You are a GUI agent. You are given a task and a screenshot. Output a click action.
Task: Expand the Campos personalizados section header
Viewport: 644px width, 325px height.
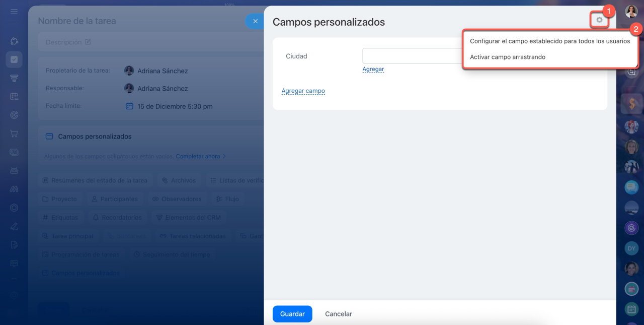(95, 137)
